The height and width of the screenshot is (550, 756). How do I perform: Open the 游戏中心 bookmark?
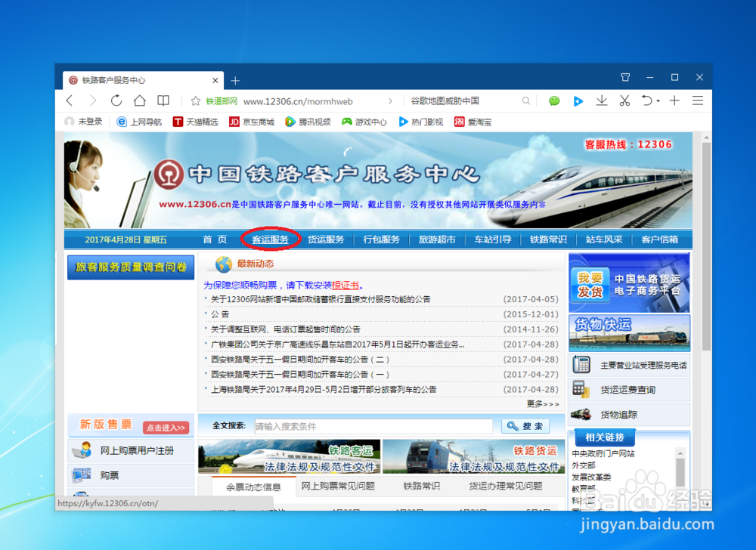[x=364, y=122]
